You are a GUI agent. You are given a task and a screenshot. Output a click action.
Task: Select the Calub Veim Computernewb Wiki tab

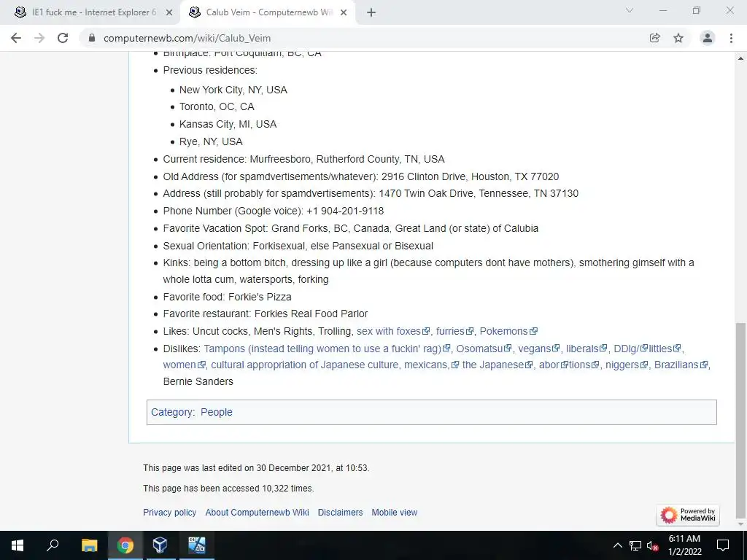pos(268,13)
